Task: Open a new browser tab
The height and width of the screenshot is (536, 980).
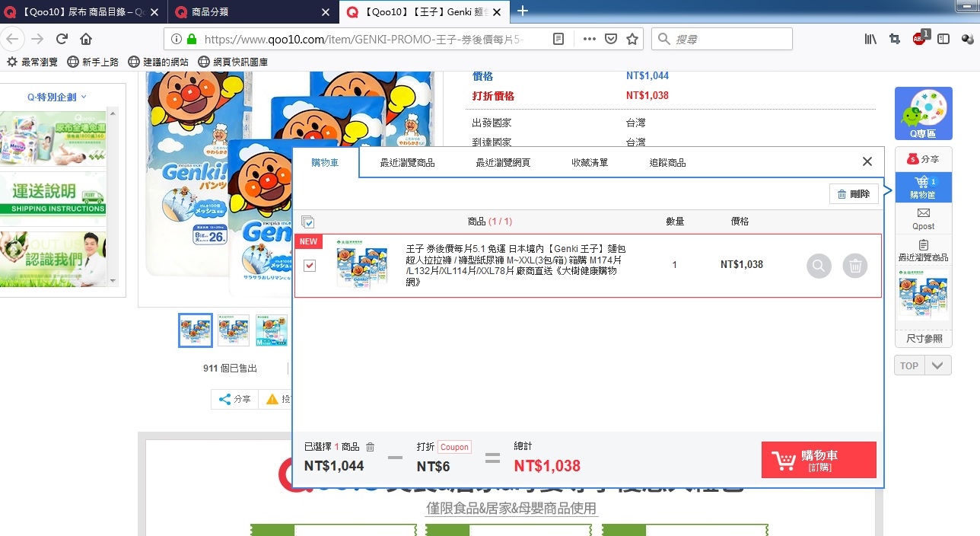Action: pyautogui.click(x=523, y=11)
